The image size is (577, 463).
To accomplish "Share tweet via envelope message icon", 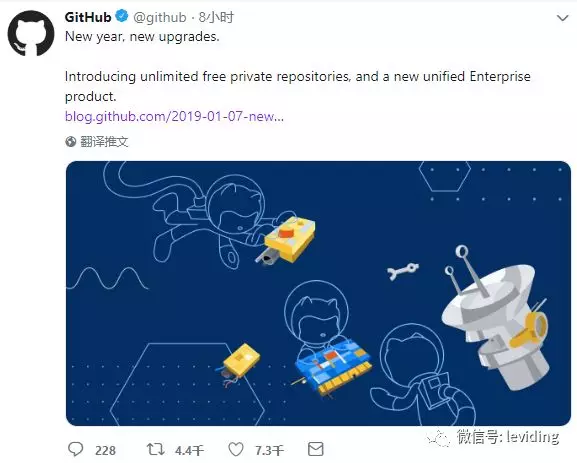I will coord(315,449).
